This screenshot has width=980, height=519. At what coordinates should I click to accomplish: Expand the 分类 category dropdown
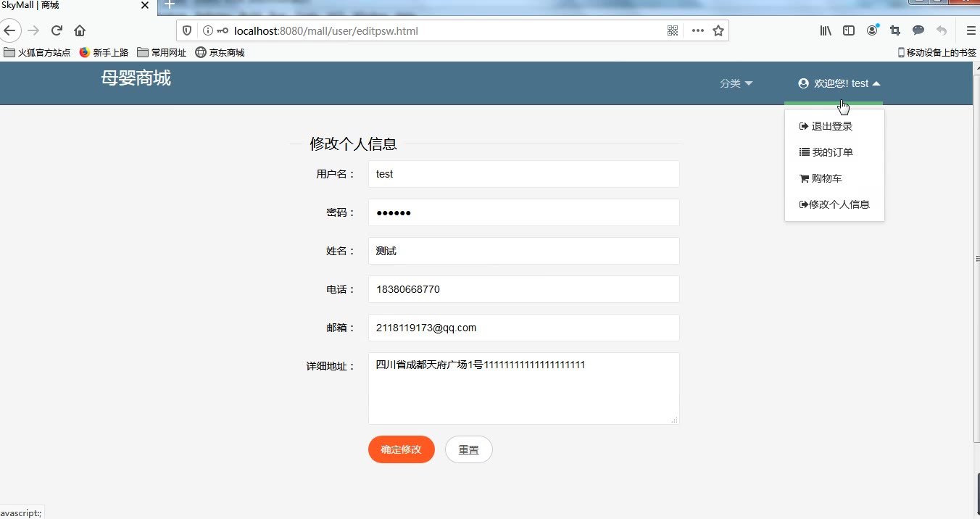click(736, 83)
